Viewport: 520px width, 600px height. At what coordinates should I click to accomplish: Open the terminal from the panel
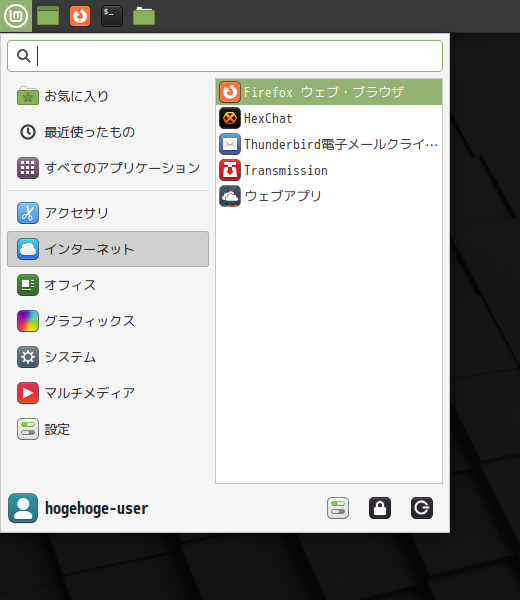(112, 16)
